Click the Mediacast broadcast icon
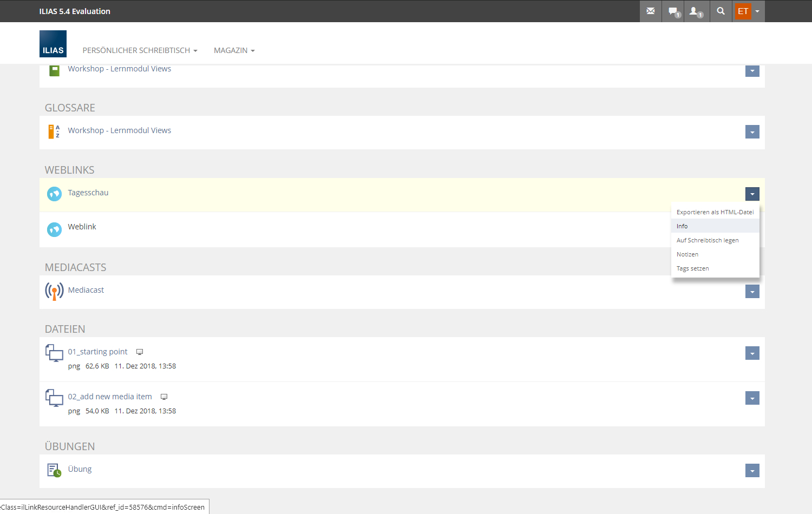The width and height of the screenshot is (812, 514). 54,291
